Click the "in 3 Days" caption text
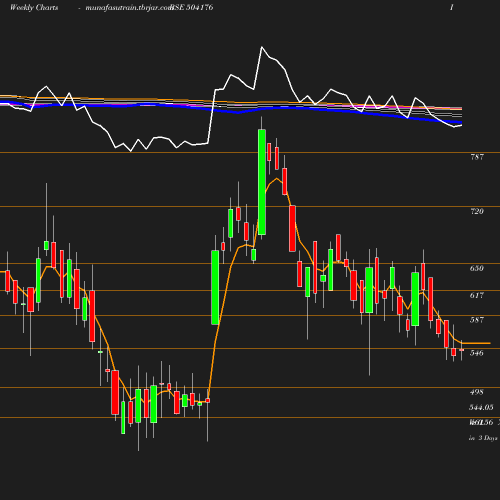The width and height of the screenshot is (500, 500). tap(483, 438)
